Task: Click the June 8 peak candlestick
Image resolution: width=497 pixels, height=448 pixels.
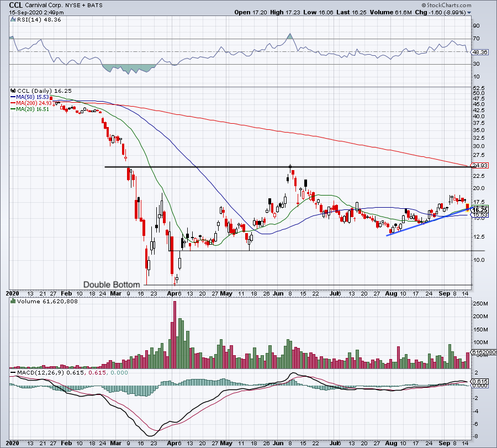Action: click(x=290, y=168)
